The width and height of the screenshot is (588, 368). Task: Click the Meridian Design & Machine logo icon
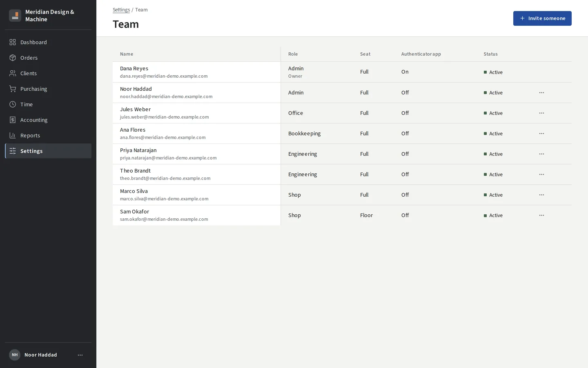(15, 16)
